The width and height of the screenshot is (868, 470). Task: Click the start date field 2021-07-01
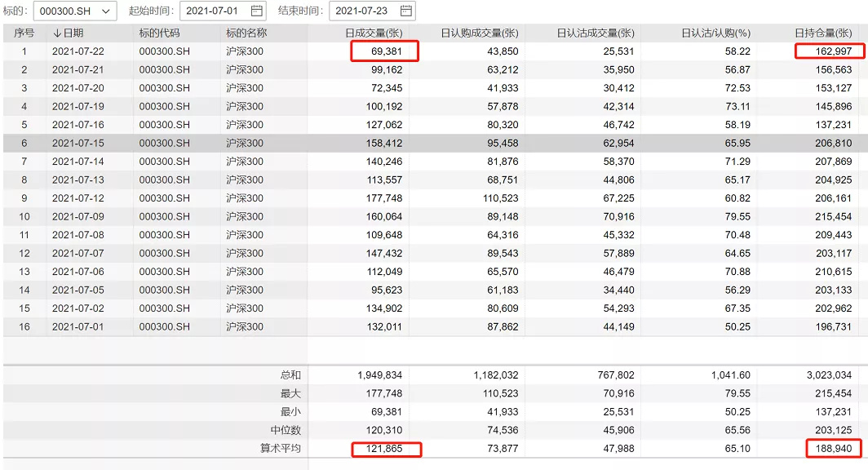(x=223, y=11)
